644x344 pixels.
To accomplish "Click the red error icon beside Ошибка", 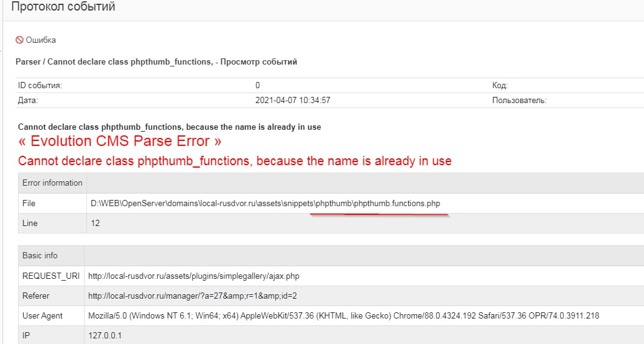I will [19, 40].
